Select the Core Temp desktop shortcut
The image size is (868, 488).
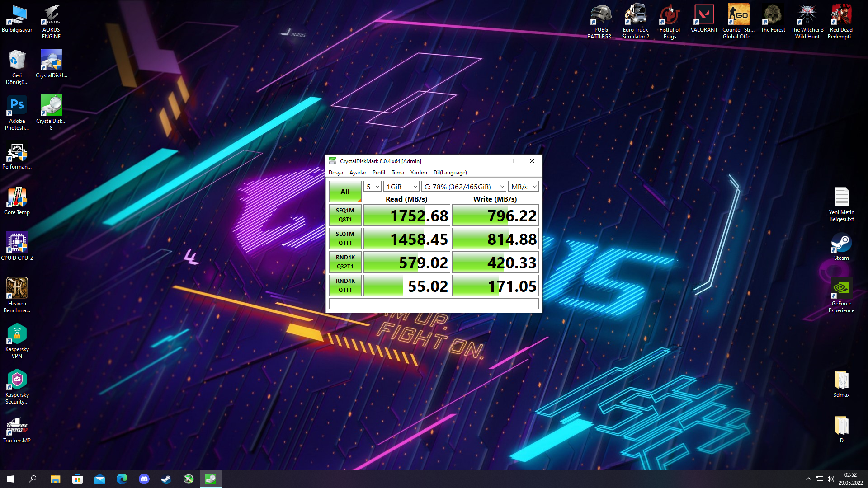[17, 197]
